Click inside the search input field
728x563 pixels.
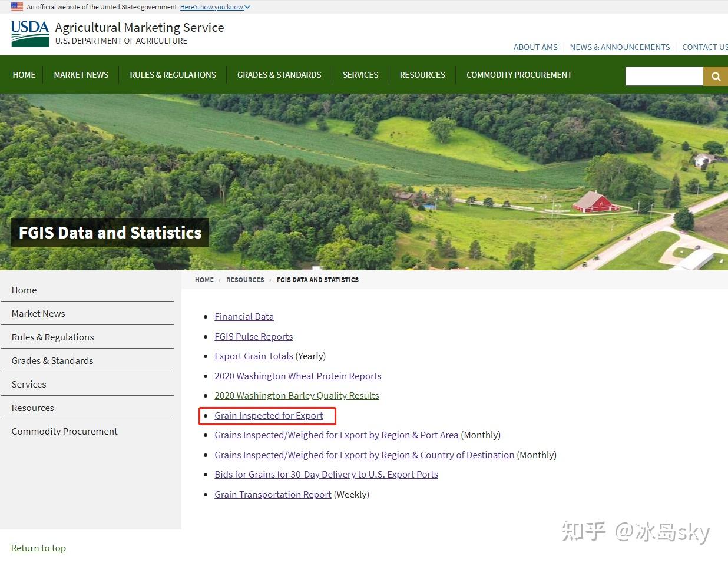(x=664, y=76)
